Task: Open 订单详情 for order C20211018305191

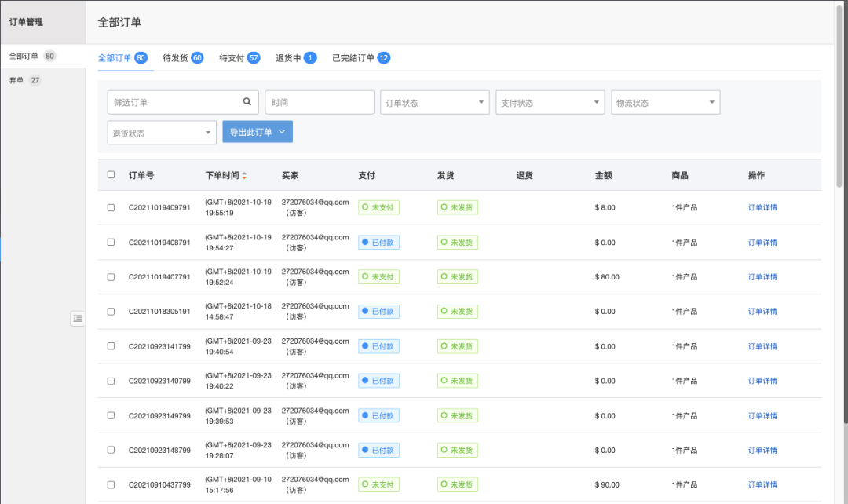Action: point(762,312)
